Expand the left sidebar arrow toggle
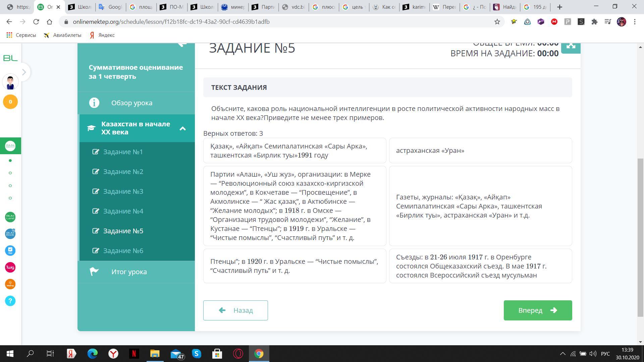This screenshot has width=644, height=362. 24,72
